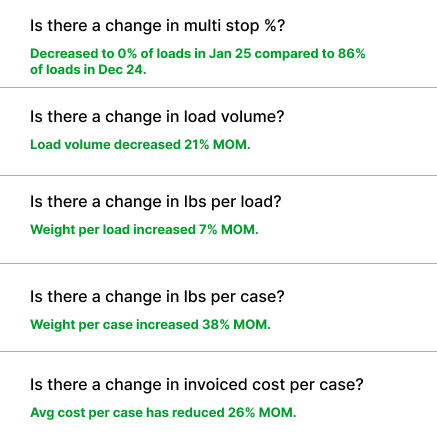Select the Weight per case increased 38% MOM text
Image resolution: width=437 pixels, height=437 pixels.
(x=150, y=325)
